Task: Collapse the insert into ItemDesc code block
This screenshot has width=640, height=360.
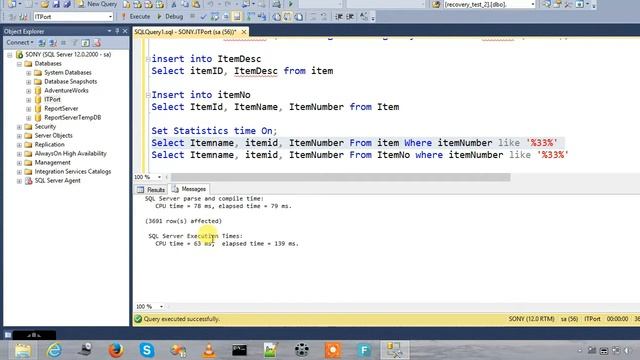Action: click(x=148, y=59)
